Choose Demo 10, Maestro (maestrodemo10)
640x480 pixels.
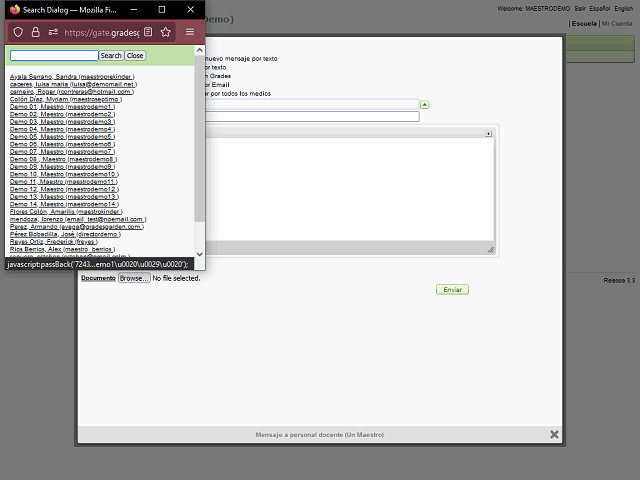click(64, 174)
